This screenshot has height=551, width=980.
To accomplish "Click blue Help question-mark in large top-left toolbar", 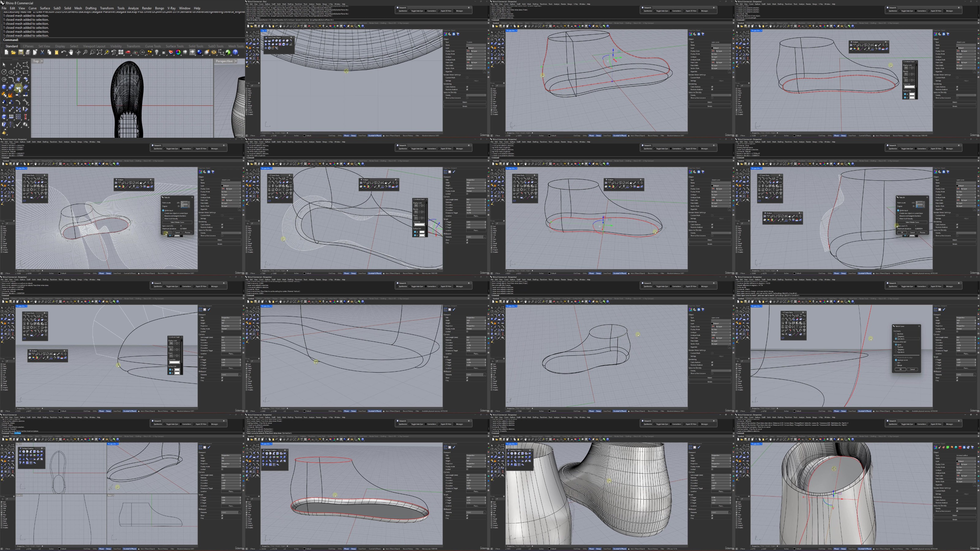I will (236, 52).
